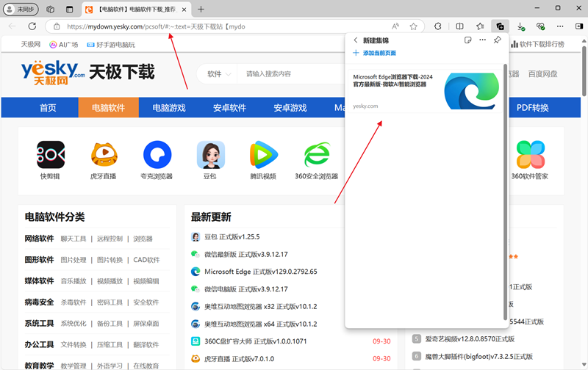
Task: Switch to the 电脑游戏 nav tab
Action: [x=169, y=108]
